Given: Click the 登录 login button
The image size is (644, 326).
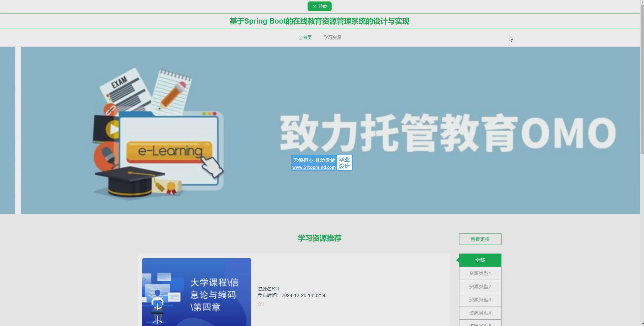Looking at the screenshot, I should click(319, 6).
